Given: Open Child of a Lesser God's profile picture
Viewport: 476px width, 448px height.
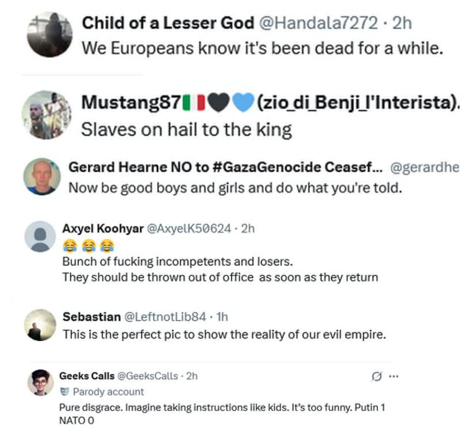Looking at the screenshot, I should (49, 34).
